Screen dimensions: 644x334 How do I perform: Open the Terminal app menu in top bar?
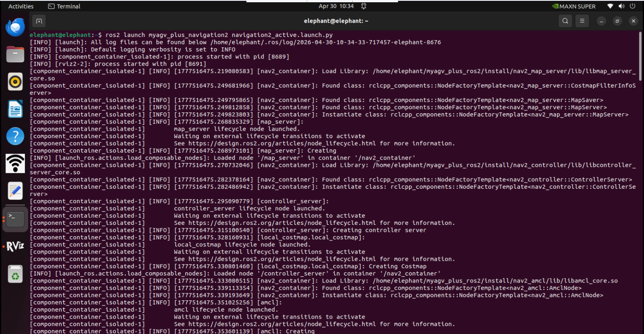click(x=64, y=6)
